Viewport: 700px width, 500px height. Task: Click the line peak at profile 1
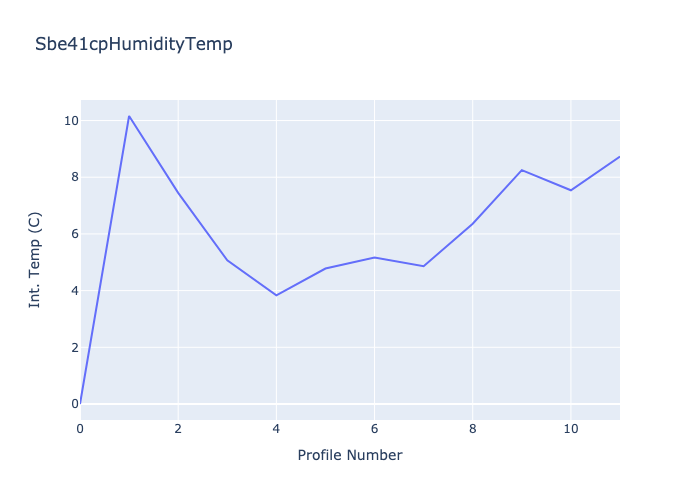pyautogui.click(x=129, y=116)
